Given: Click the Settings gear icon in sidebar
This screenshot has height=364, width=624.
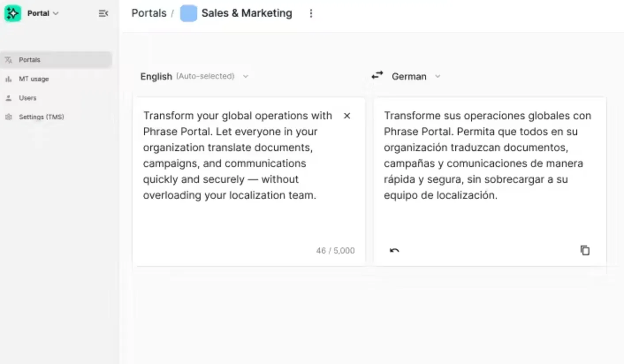Looking at the screenshot, I should point(8,117).
